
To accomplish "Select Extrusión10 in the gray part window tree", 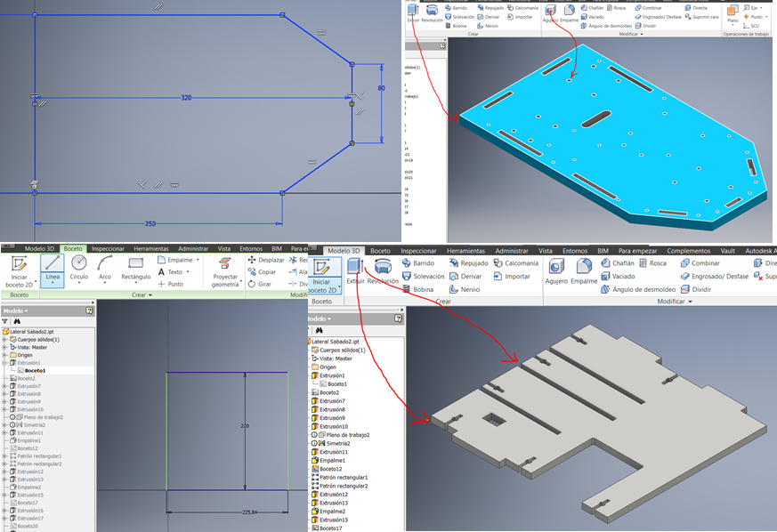I will pyautogui.click(x=329, y=426).
